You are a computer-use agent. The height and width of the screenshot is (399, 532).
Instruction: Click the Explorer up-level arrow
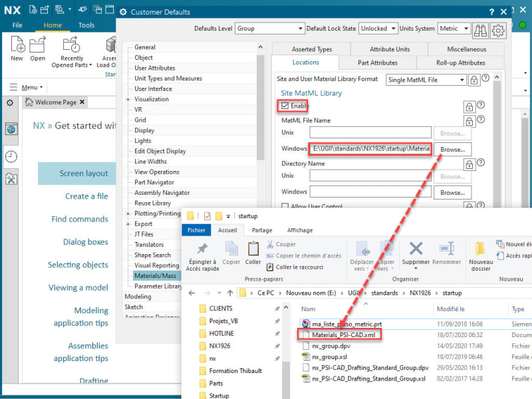point(230,293)
